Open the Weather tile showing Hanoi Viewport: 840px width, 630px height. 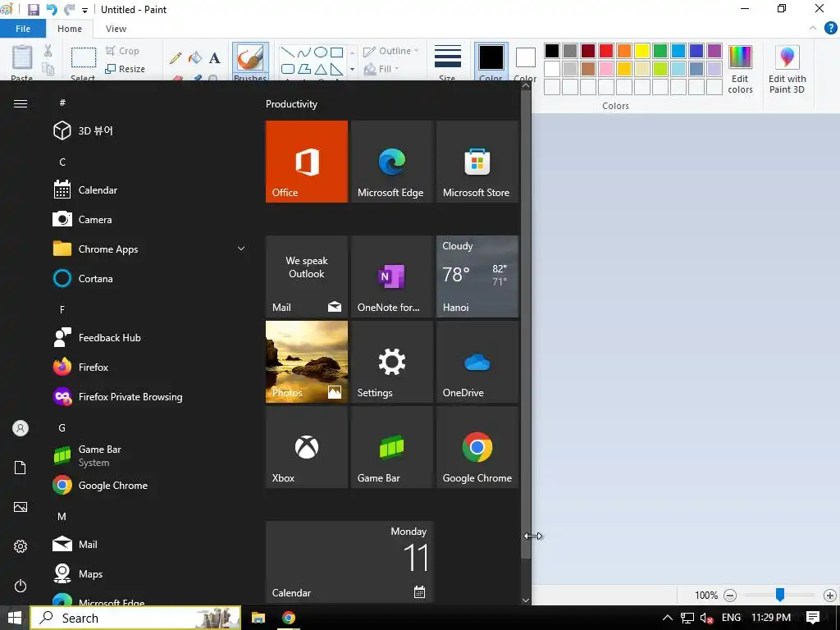point(477,276)
